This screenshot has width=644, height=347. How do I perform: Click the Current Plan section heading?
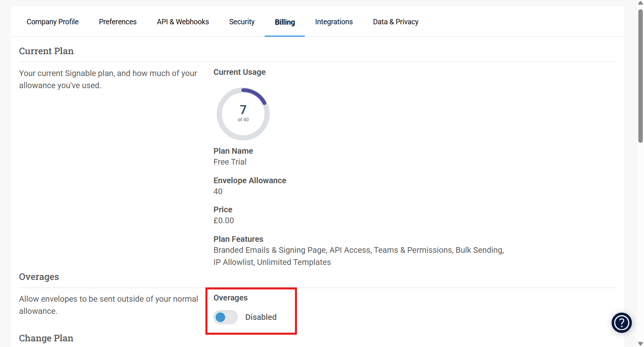point(46,51)
